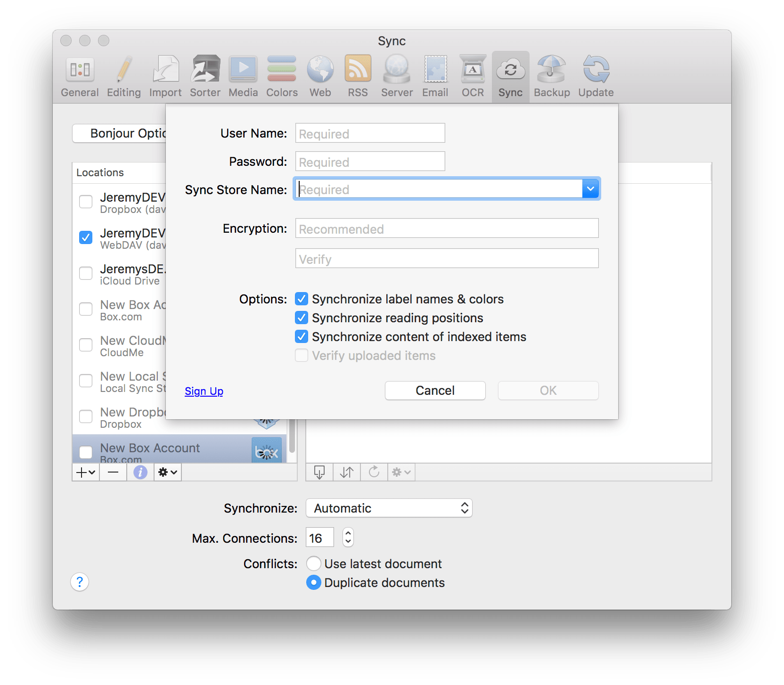Switch to the Editing preferences tab

(x=123, y=76)
